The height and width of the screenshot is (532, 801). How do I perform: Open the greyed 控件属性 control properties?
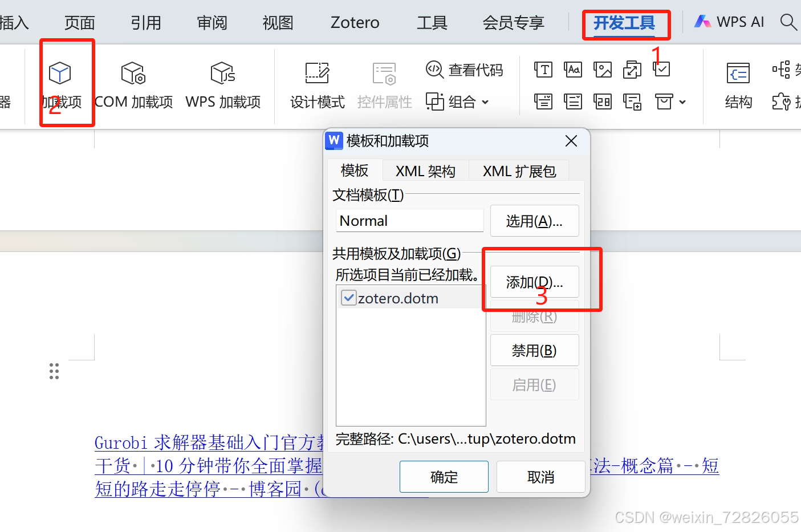point(384,86)
